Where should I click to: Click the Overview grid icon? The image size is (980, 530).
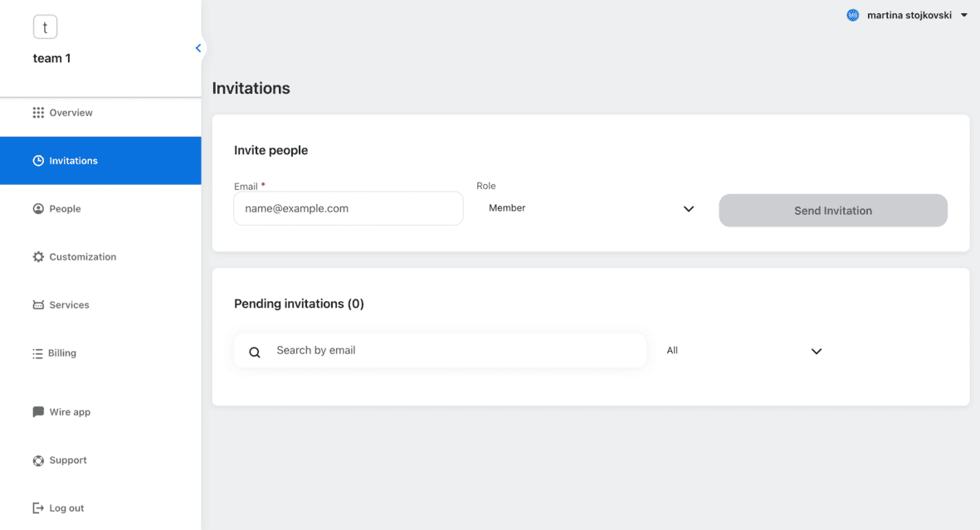click(38, 113)
